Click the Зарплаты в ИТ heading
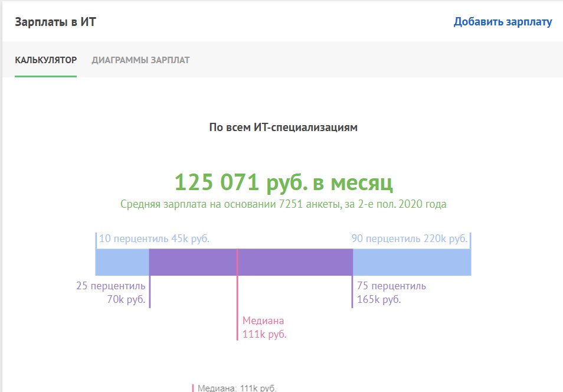This screenshot has width=563, height=392. 55,22
